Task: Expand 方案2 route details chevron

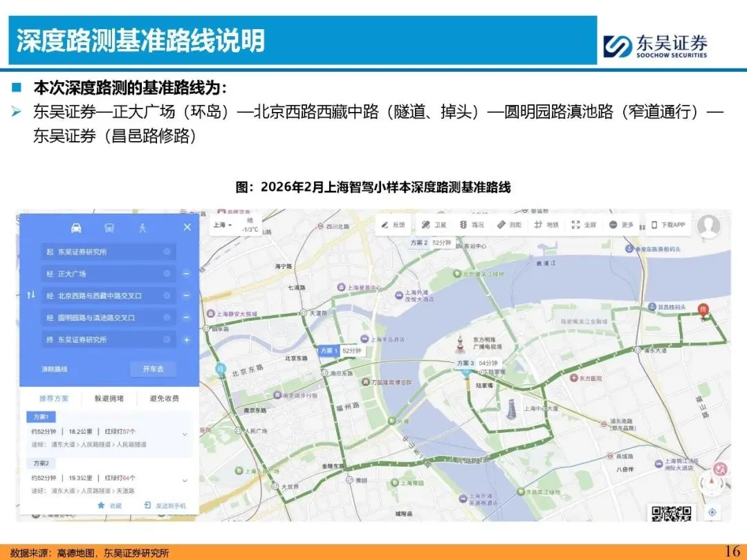Action: [x=185, y=480]
